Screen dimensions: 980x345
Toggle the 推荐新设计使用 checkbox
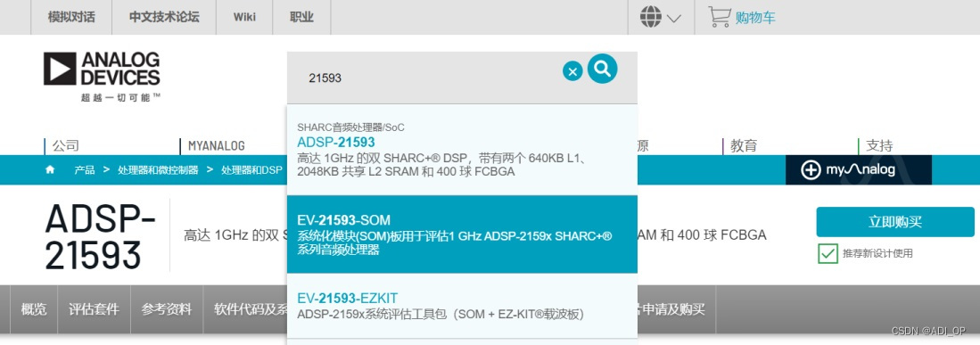tap(828, 253)
